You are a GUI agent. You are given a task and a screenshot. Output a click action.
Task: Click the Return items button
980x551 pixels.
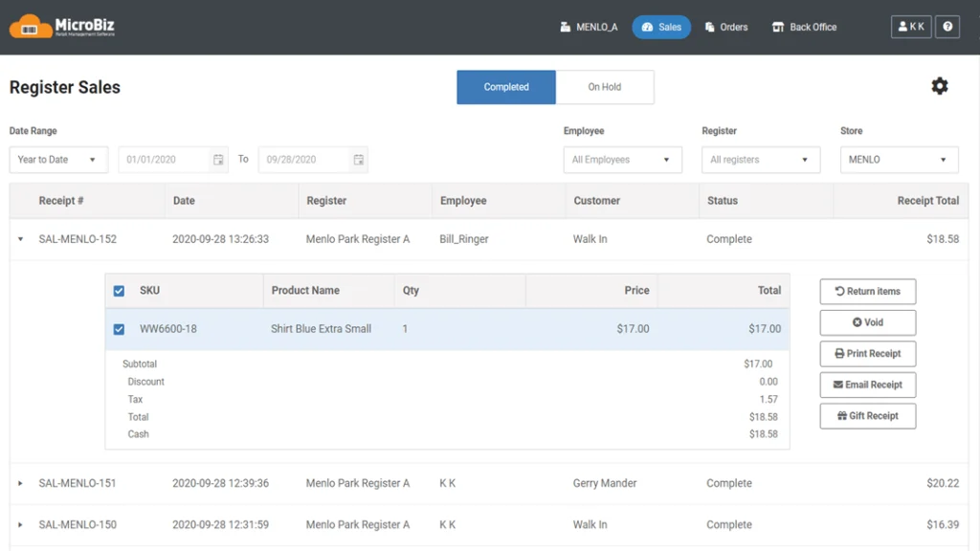[867, 291]
